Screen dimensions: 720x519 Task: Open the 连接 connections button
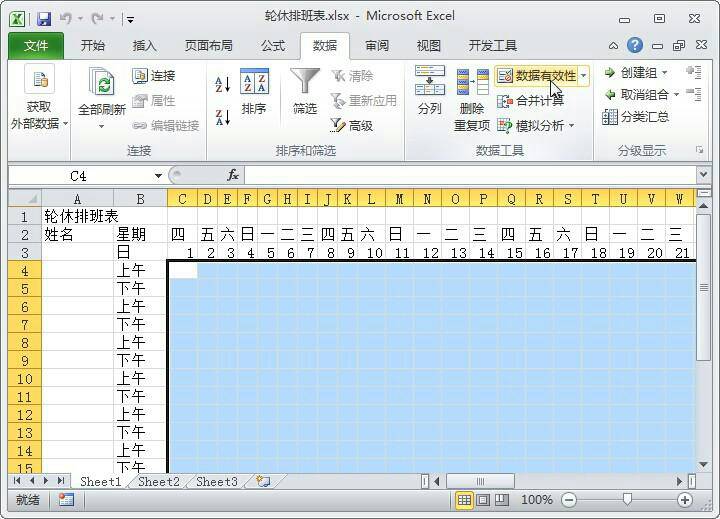pos(153,76)
